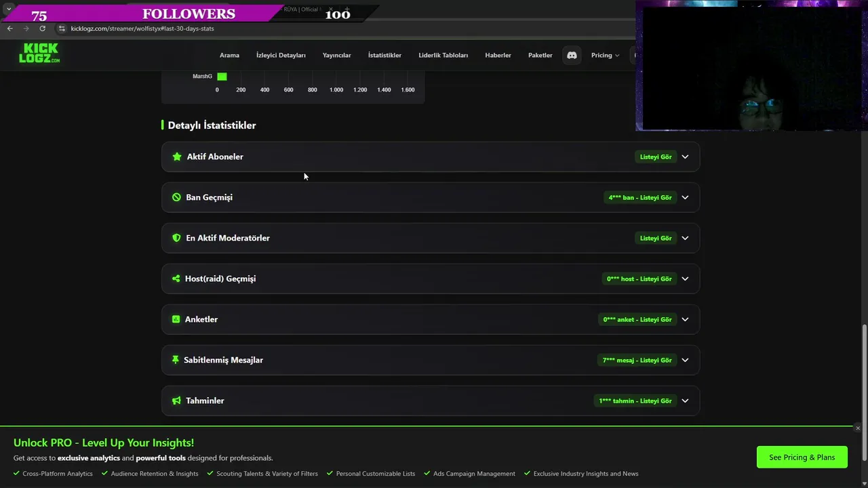Open the Liderlik Tabloları menu item
This screenshot has height=488, width=868.
[443, 55]
